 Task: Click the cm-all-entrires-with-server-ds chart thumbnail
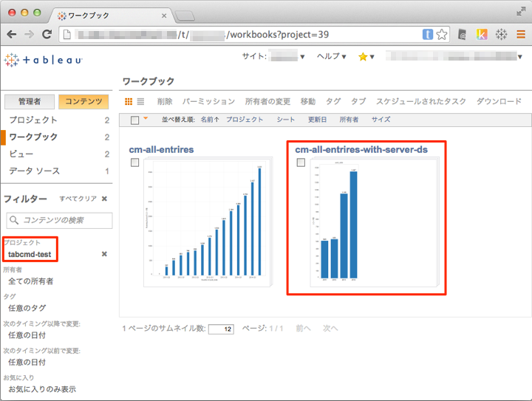(373, 223)
